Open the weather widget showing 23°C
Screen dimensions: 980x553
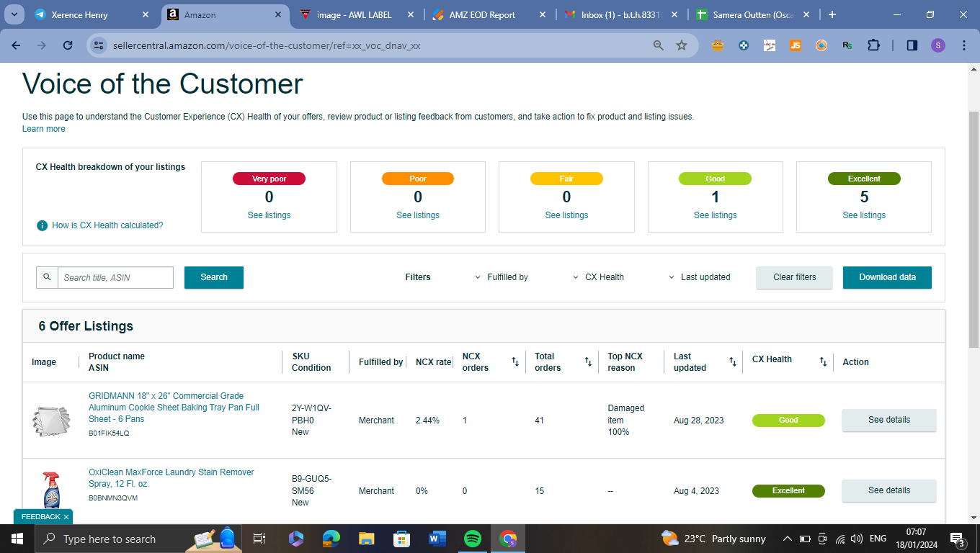(713, 539)
